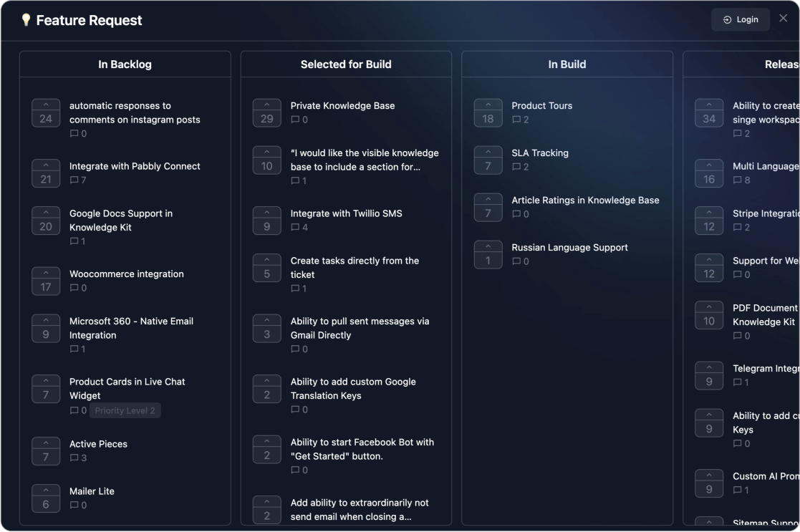Open comments icon under Active Pieces
Image resolution: width=800 pixels, height=532 pixels.
[74, 458]
